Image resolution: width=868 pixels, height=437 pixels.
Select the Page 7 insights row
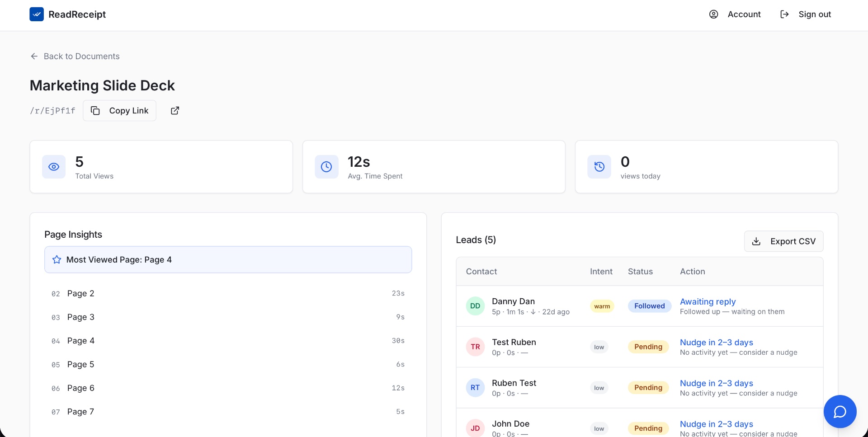(228, 412)
